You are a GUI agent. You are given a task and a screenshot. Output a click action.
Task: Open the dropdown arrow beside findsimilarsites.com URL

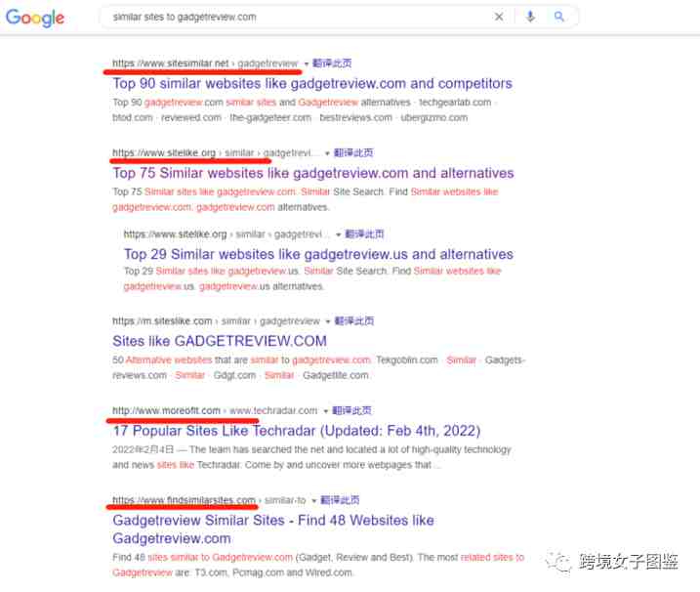[313, 501]
